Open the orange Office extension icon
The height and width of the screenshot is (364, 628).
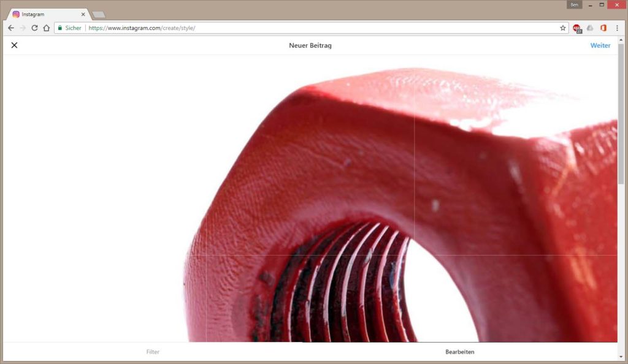(x=603, y=28)
